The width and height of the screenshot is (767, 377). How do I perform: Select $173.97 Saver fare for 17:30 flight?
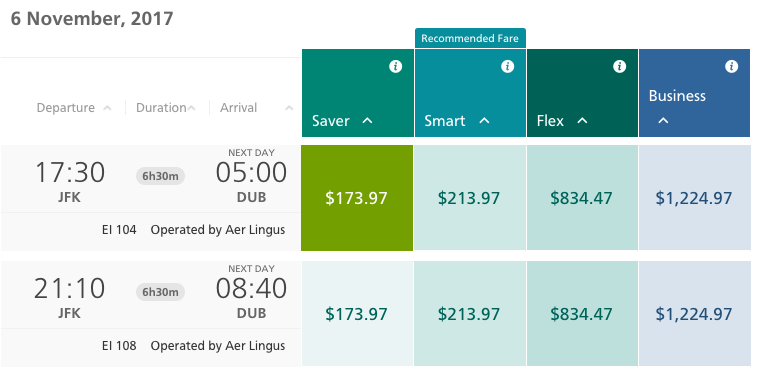click(x=357, y=198)
